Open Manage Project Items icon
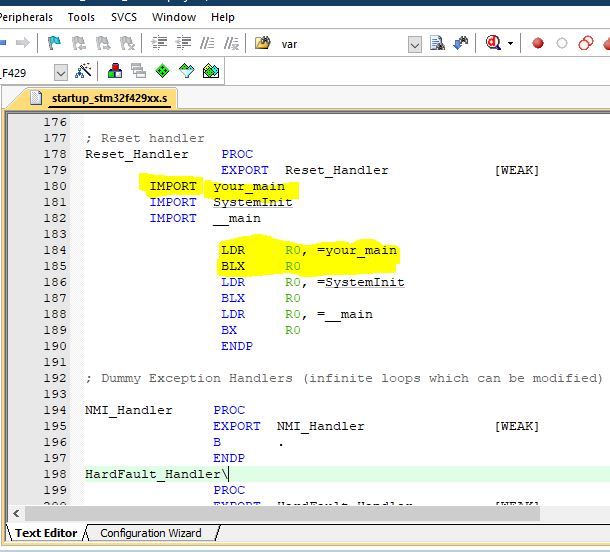This screenshot has height=552, width=610. pyautogui.click(x=115, y=72)
